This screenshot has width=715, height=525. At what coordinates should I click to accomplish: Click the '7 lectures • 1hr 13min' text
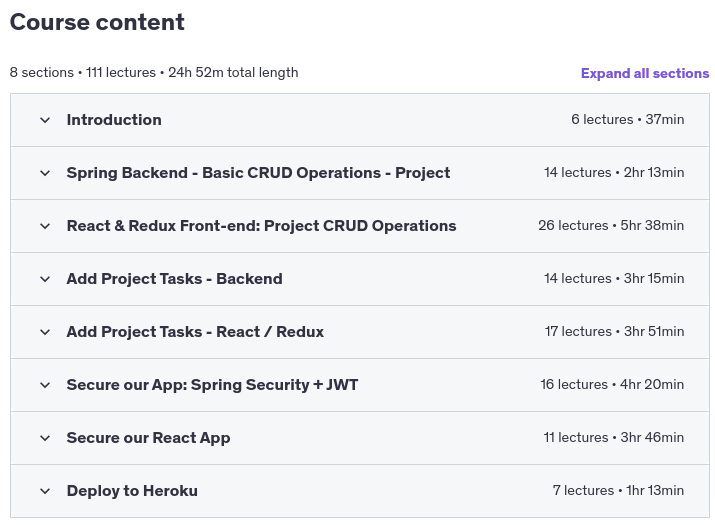click(618, 490)
